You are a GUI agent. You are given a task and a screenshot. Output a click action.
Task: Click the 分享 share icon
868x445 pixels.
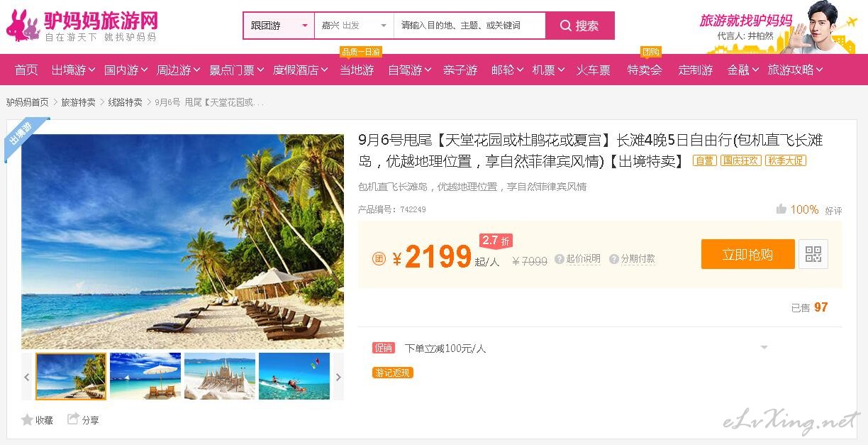pos(73,419)
